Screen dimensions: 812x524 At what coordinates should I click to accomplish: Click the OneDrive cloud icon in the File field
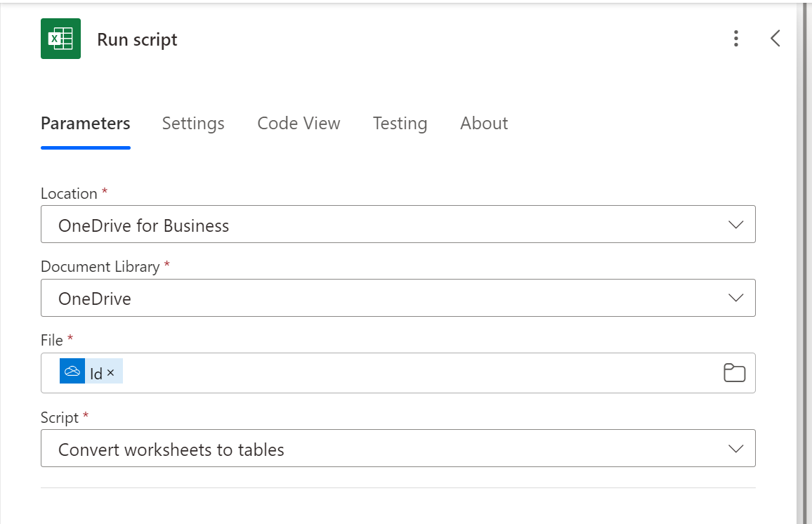pos(72,372)
